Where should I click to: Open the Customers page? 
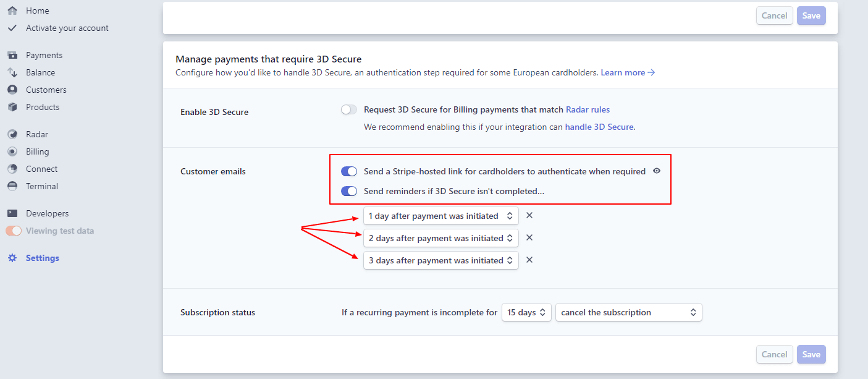coord(46,90)
